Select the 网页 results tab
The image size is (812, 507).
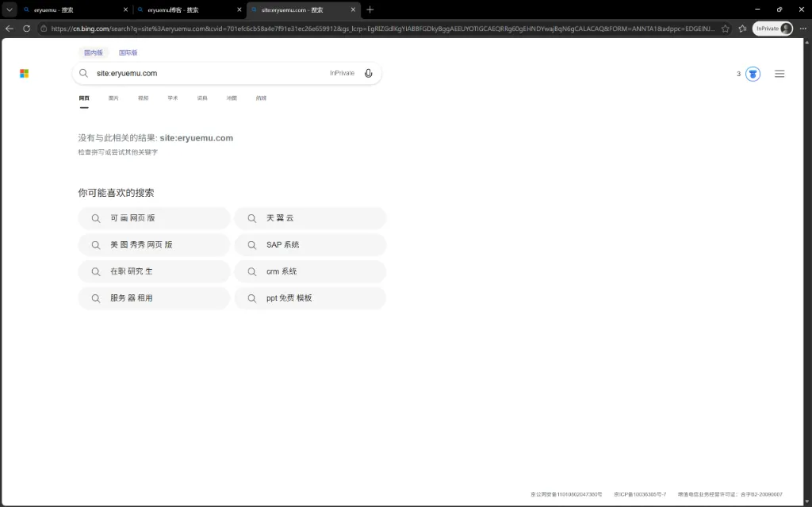pyautogui.click(x=84, y=98)
